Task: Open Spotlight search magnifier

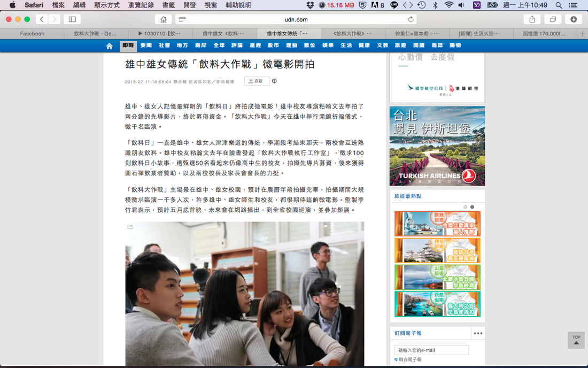Action: coord(559,5)
